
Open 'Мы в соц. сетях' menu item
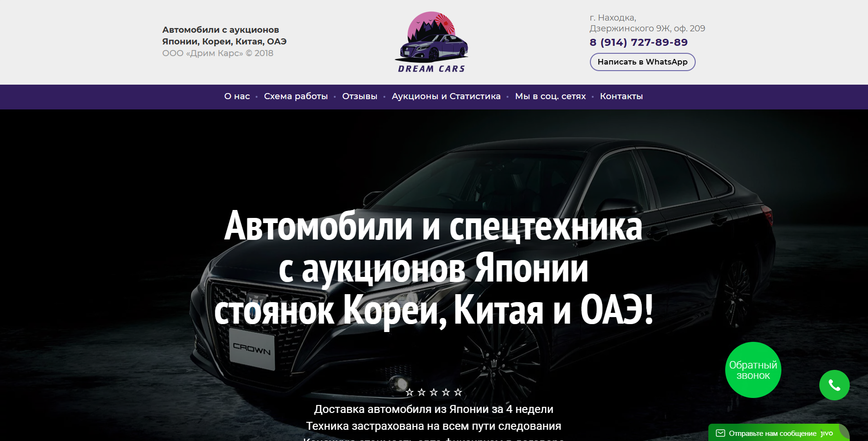click(x=550, y=96)
